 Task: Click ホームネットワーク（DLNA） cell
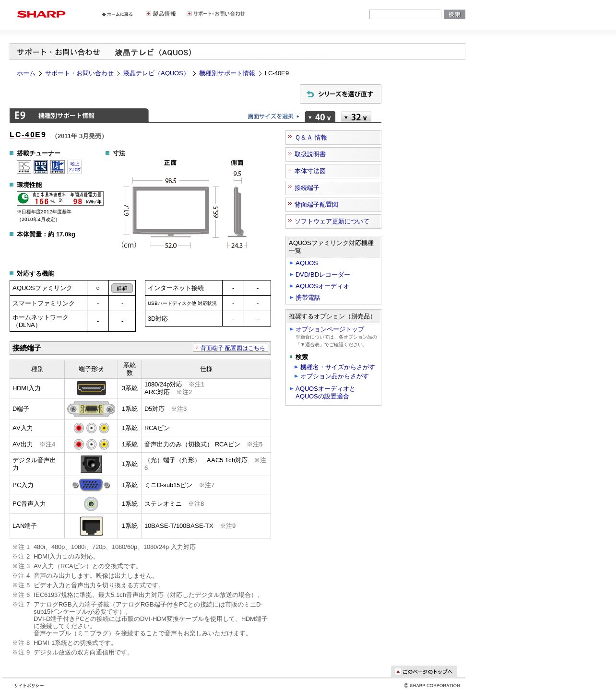(48, 321)
